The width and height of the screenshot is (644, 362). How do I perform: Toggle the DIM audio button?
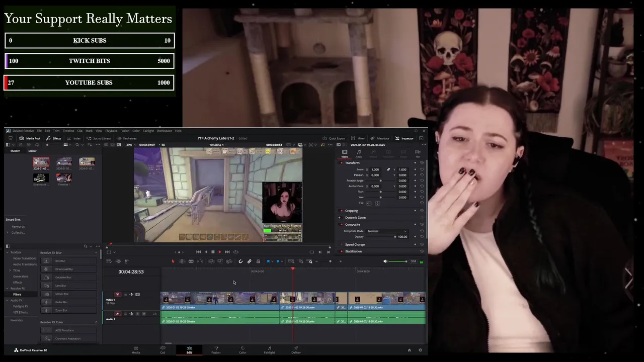413,261
